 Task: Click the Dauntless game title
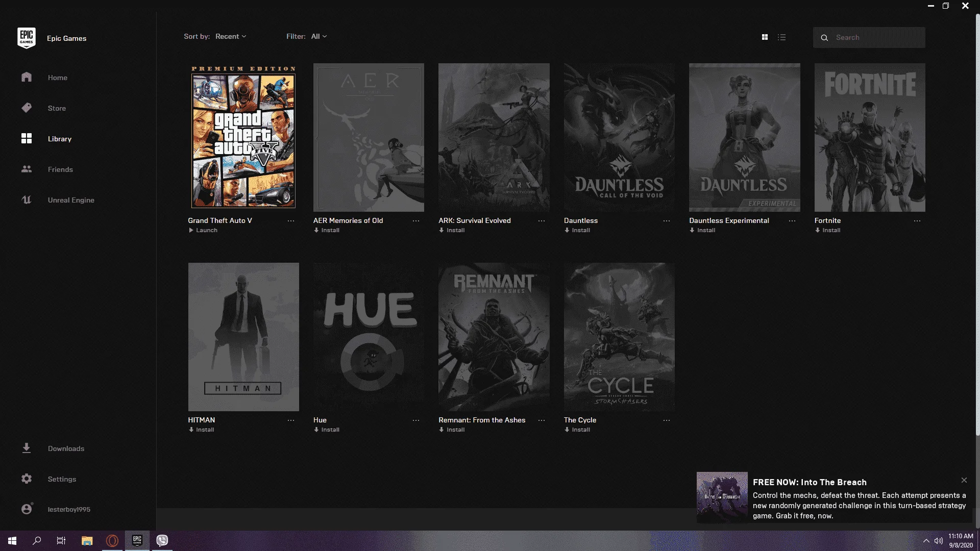click(581, 220)
